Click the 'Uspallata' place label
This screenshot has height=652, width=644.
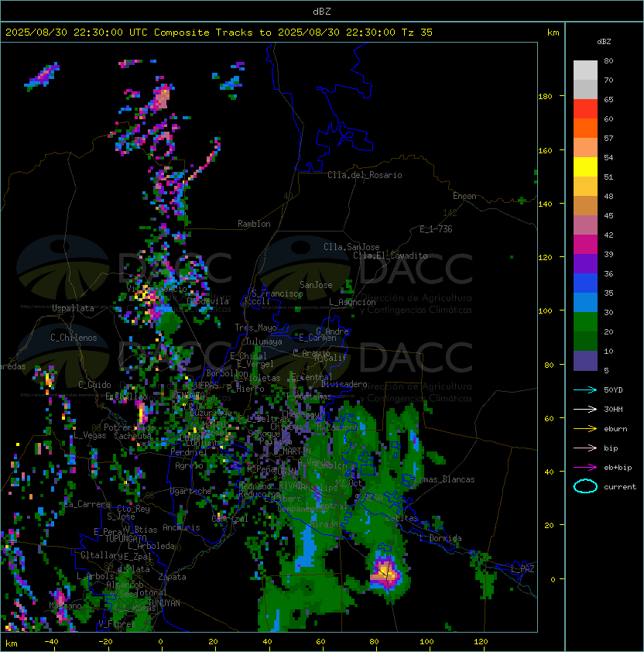click(x=73, y=308)
